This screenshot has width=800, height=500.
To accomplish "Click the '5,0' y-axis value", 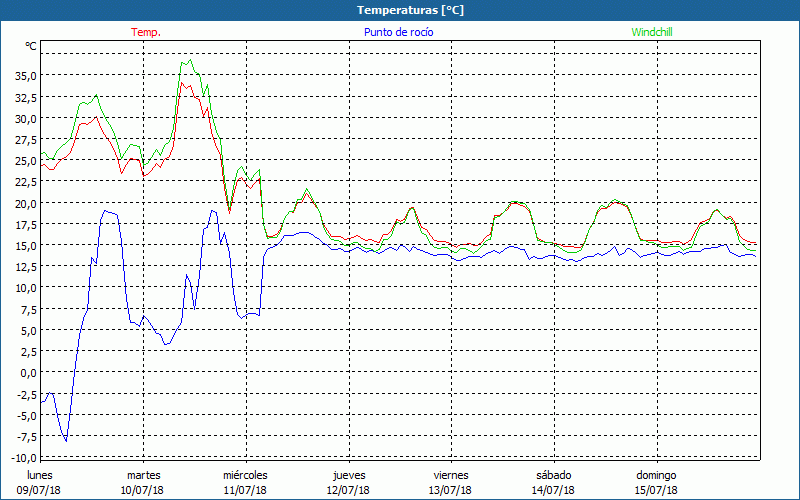I will coord(28,331).
